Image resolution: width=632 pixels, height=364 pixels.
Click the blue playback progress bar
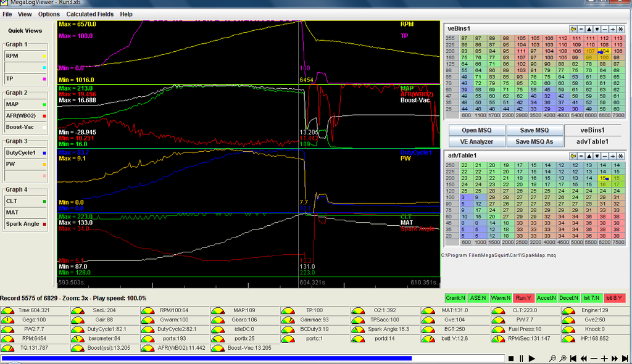[206, 358]
